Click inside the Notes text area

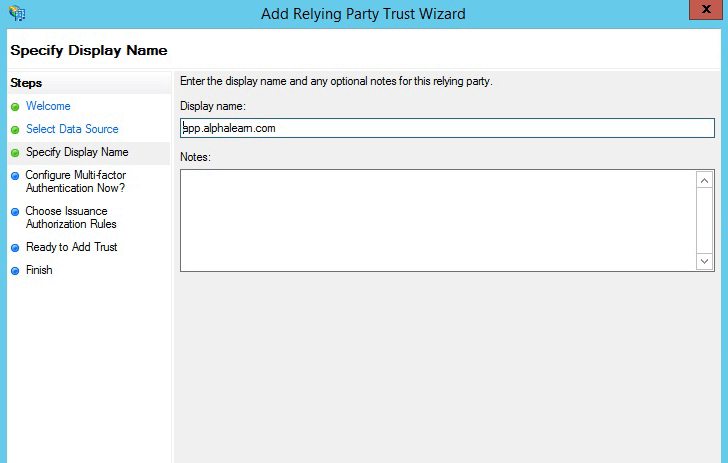click(438, 221)
